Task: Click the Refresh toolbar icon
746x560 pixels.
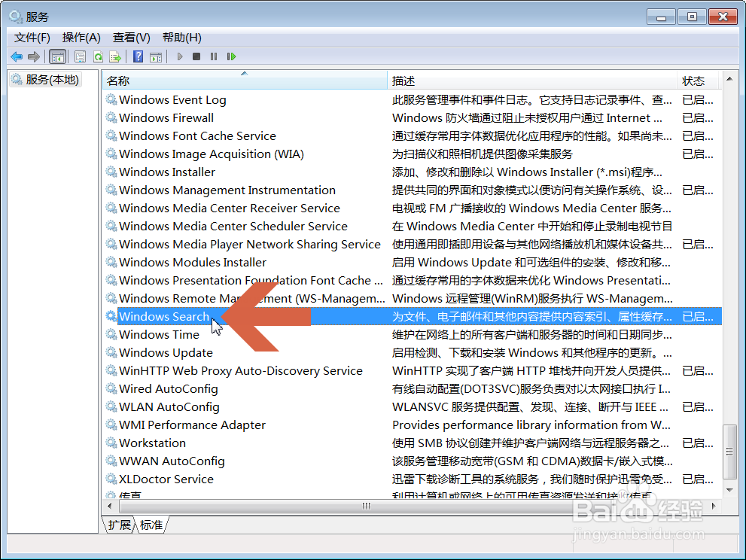Action: (98, 57)
